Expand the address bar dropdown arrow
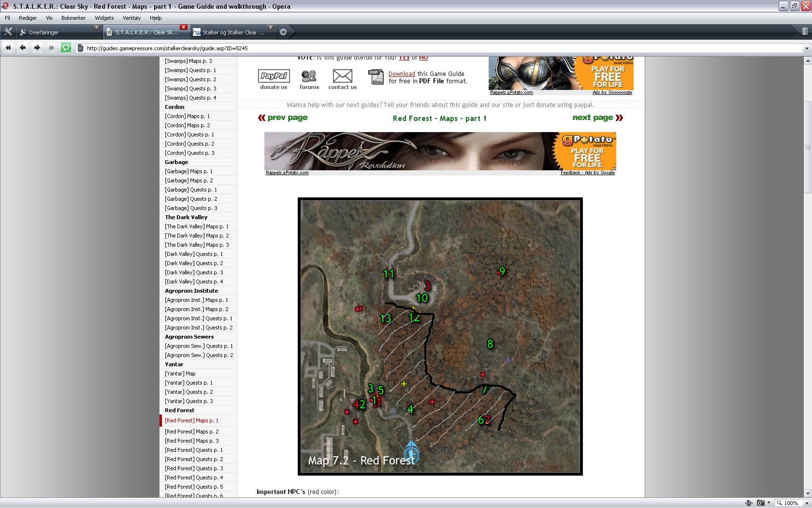This screenshot has height=508, width=812. pyautogui.click(x=806, y=48)
